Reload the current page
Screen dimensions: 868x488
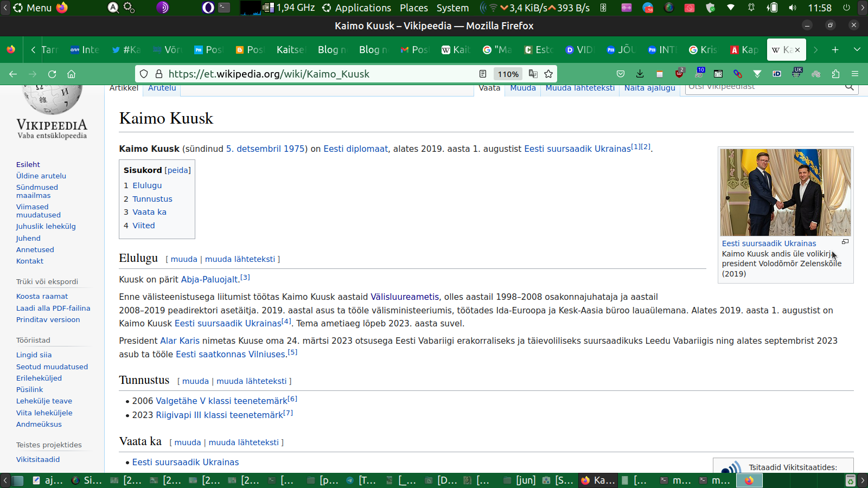pos(52,74)
